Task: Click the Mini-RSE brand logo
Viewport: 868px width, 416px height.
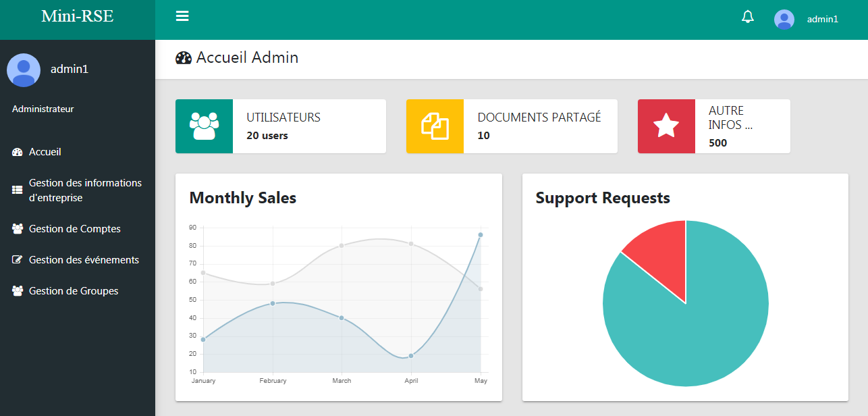Action: point(78,16)
